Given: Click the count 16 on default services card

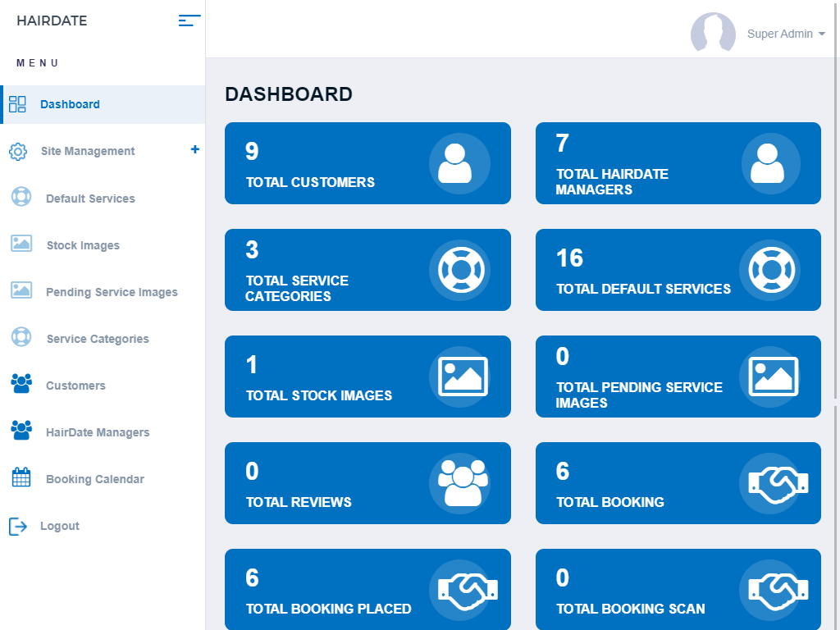Looking at the screenshot, I should [x=569, y=258].
